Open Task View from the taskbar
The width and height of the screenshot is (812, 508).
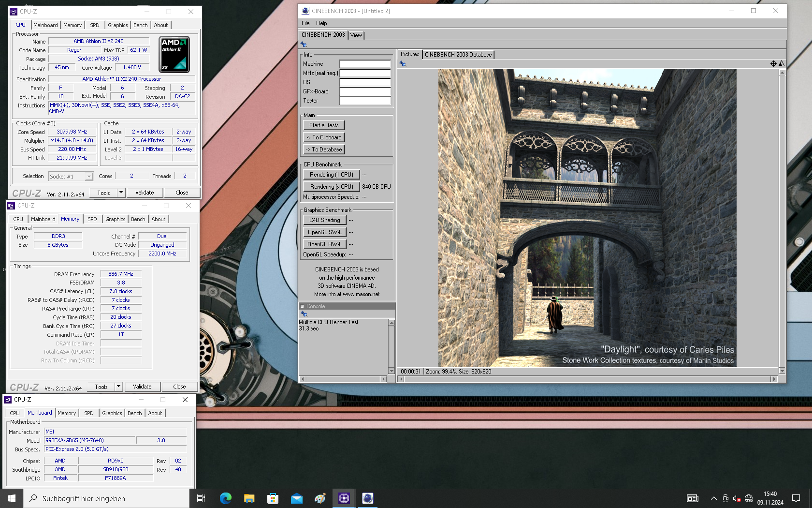(201, 498)
